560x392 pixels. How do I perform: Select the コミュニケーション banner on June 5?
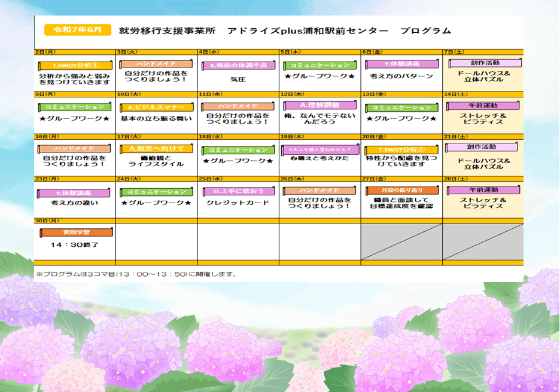tap(320, 65)
